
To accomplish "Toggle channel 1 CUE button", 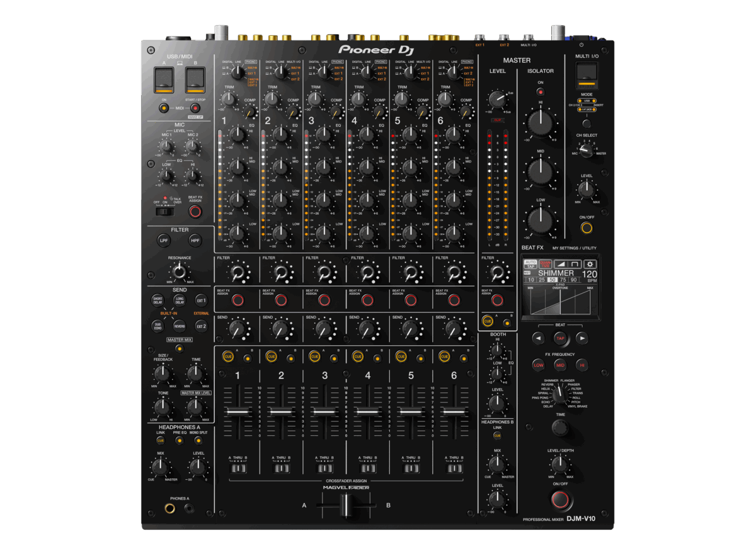I will [228, 357].
